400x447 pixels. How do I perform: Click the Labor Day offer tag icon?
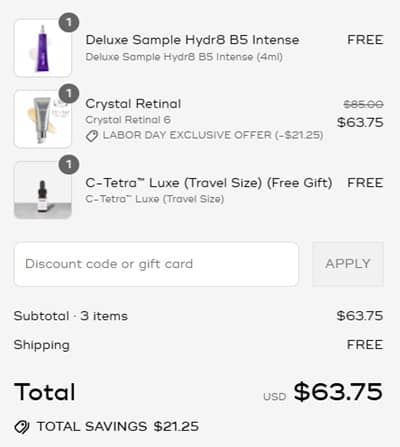(92, 136)
